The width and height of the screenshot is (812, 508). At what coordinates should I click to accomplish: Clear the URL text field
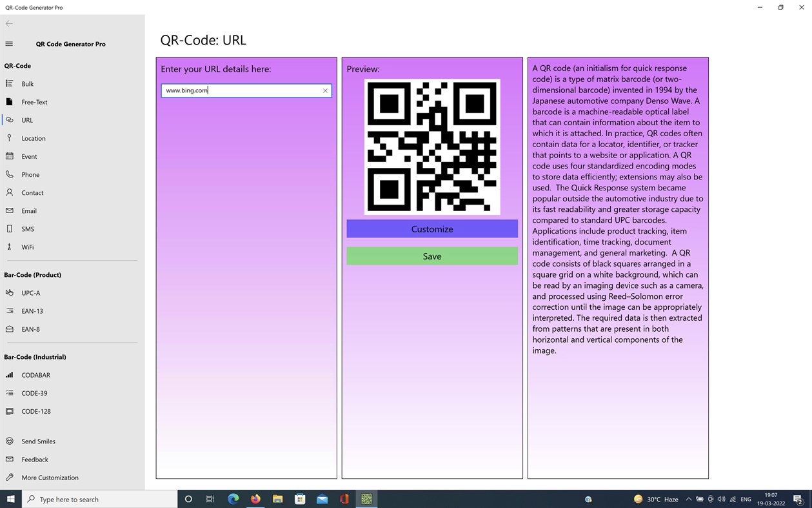(x=325, y=90)
